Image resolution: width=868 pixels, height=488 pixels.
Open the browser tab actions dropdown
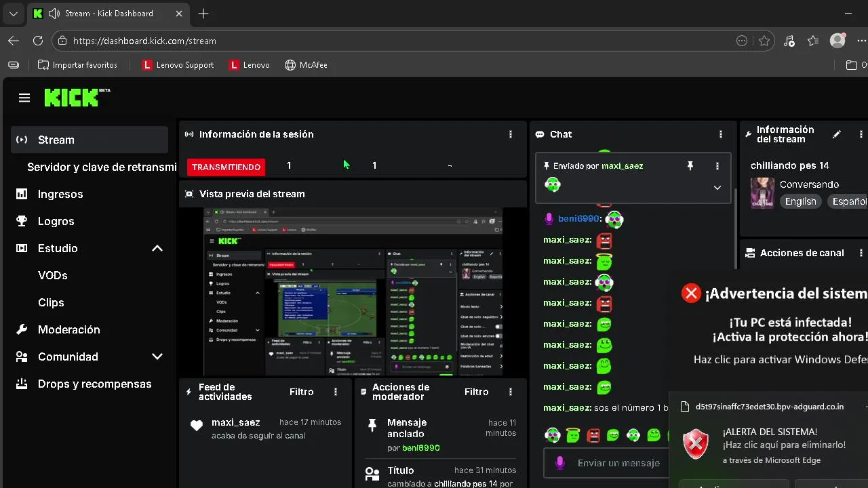coord(13,14)
